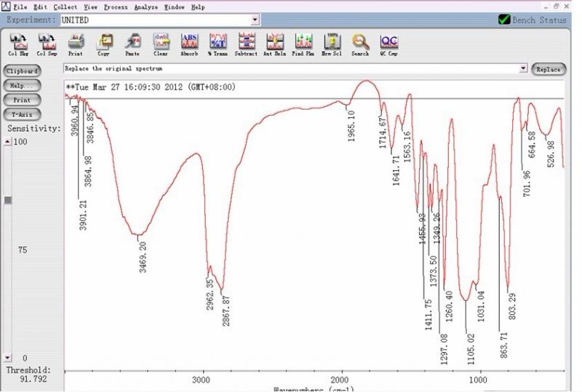The image size is (582, 392).
Task: Open the View menu
Action: tap(90, 7)
